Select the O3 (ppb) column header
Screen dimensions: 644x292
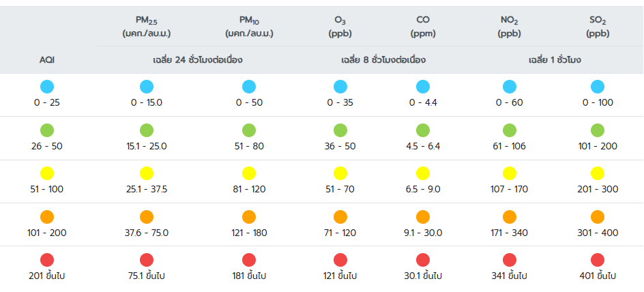click(x=340, y=26)
